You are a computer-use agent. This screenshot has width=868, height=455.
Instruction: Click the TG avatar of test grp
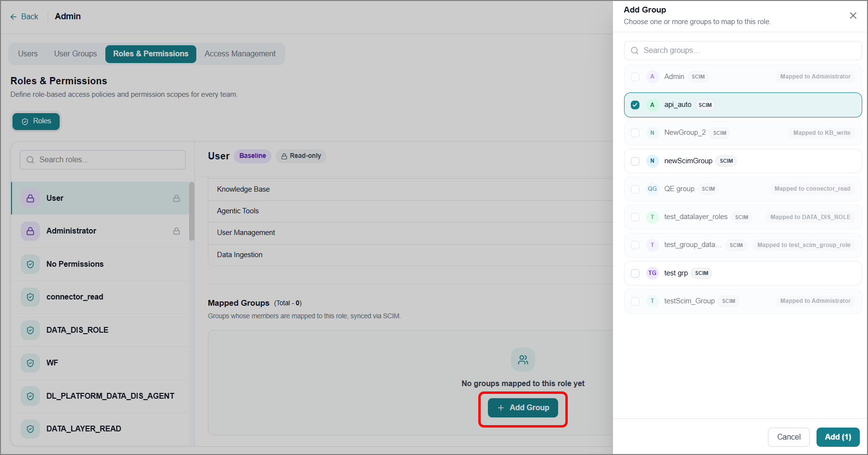[x=652, y=273]
